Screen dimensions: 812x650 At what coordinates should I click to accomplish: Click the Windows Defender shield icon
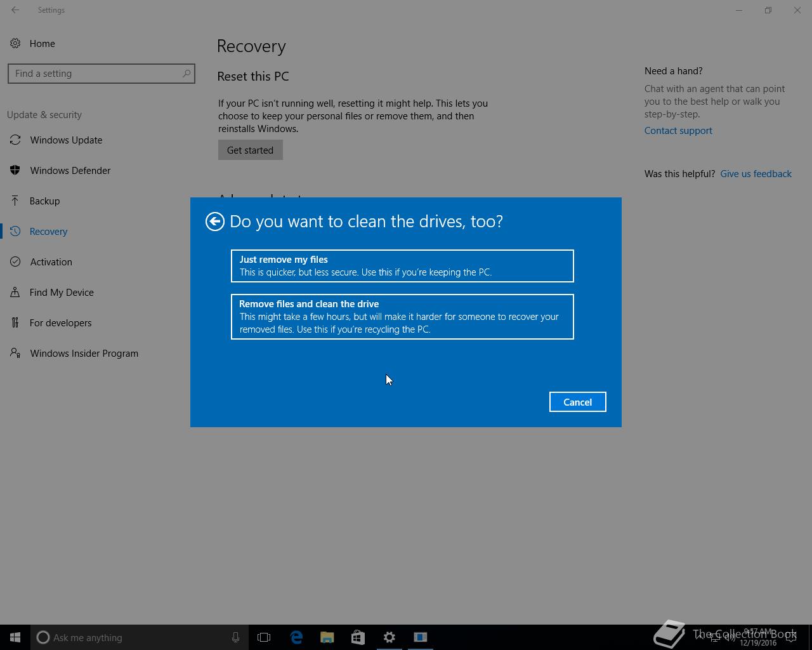15,170
